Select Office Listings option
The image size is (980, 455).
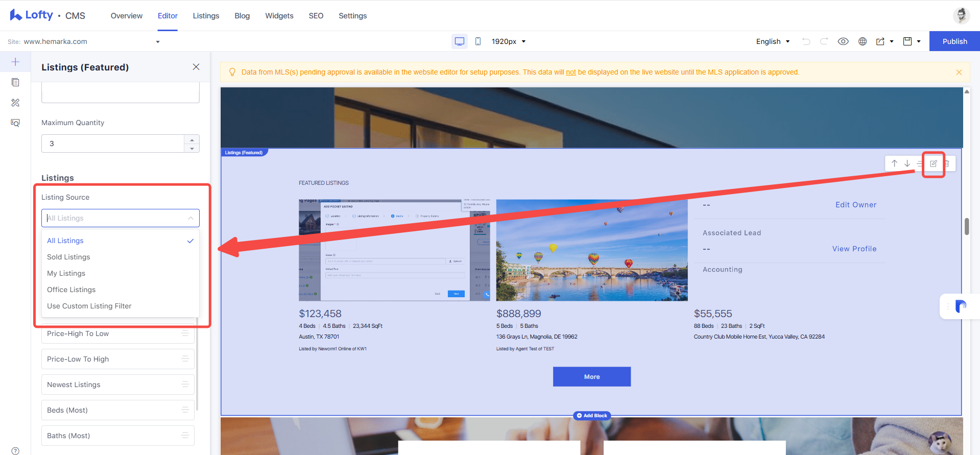click(x=120, y=290)
